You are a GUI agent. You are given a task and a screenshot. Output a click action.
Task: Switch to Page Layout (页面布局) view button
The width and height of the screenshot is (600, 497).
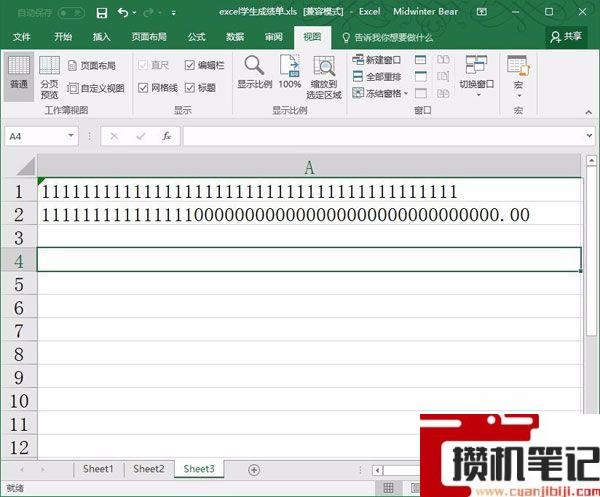pyautogui.click(x=92, y=65)
